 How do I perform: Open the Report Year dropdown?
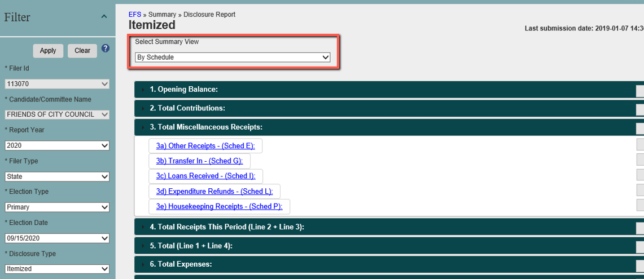pos(57,145)
